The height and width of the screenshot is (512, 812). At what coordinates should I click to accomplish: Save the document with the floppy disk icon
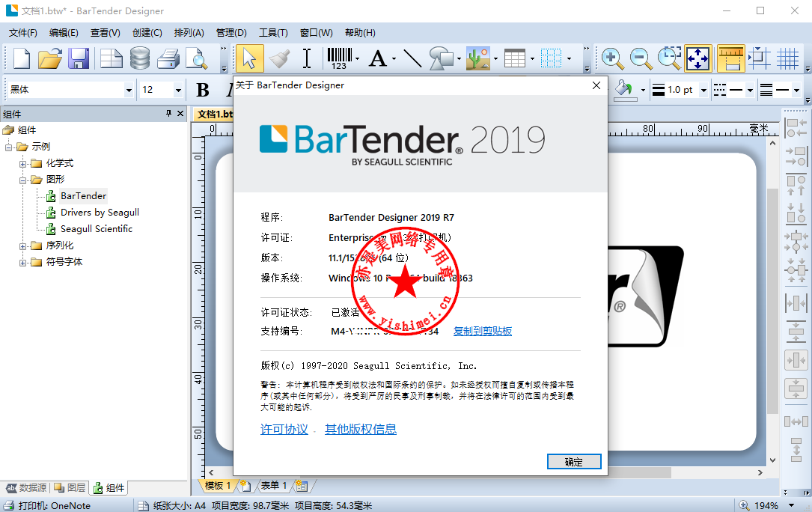pos(79,58)
